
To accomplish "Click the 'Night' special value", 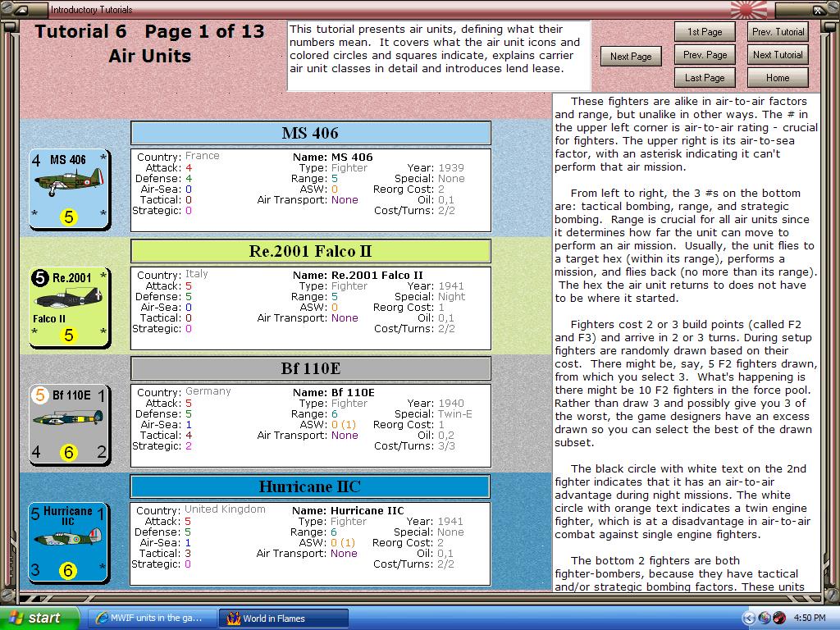I will coord(452,297).
